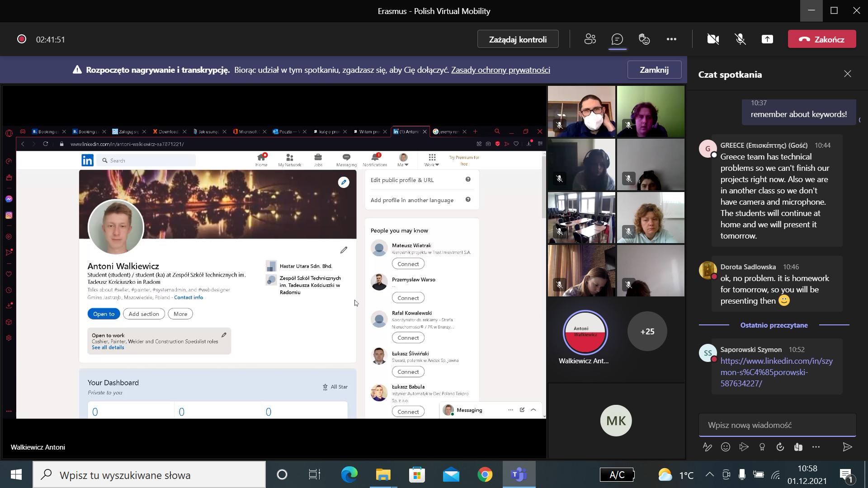
Task: Open the chat Loop refresh icon
Action: 780,447
